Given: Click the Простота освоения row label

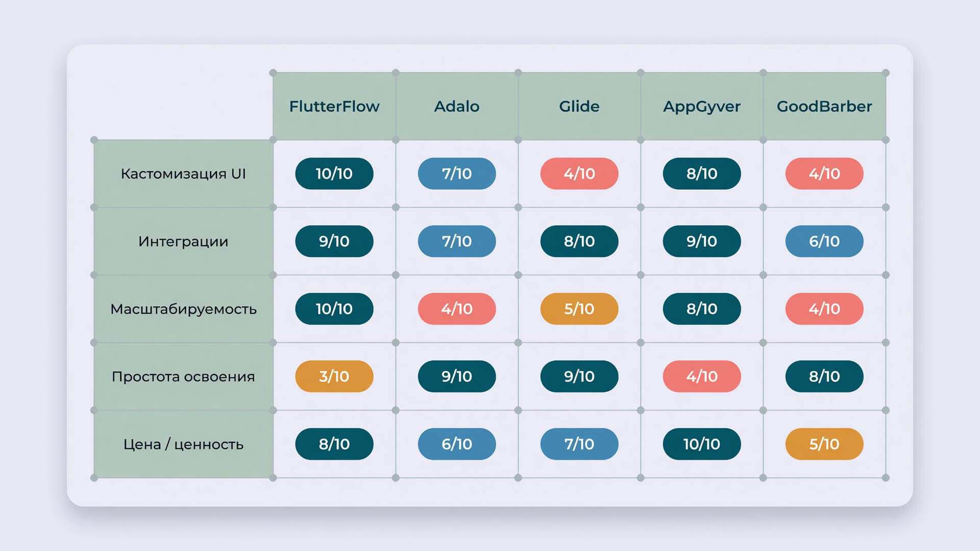Looking at the screenshot, I should (x=184, y=377).
